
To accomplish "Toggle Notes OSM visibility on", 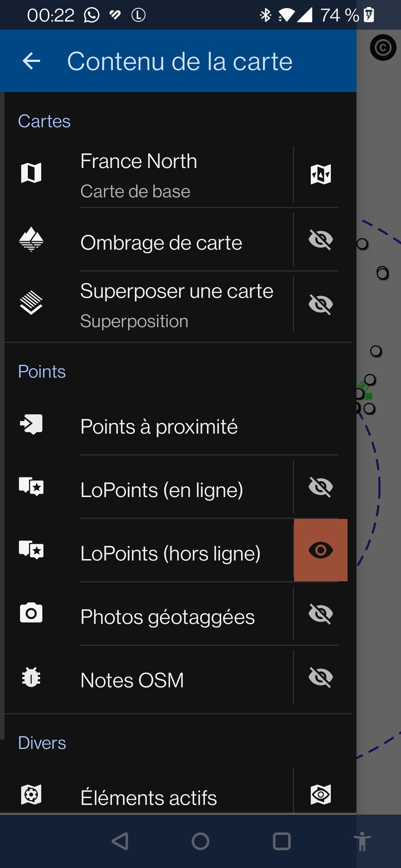I will click(320, 677).
